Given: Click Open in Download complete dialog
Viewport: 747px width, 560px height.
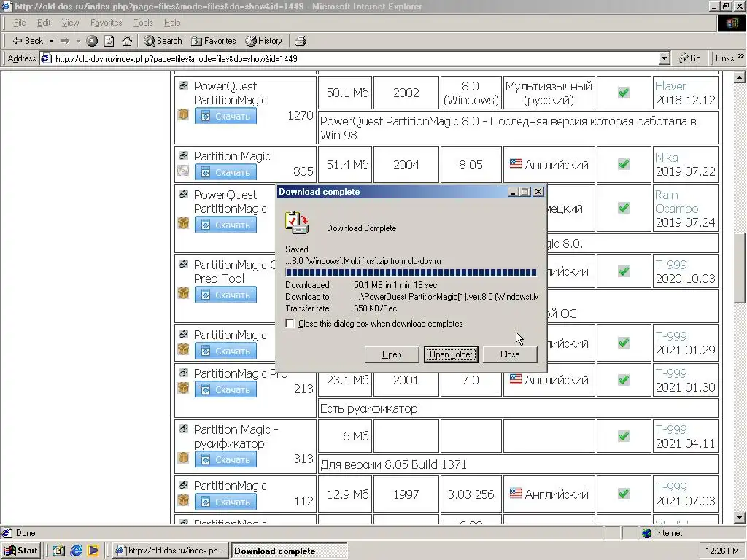Looking at the screenshot, I should coord(392,354).
